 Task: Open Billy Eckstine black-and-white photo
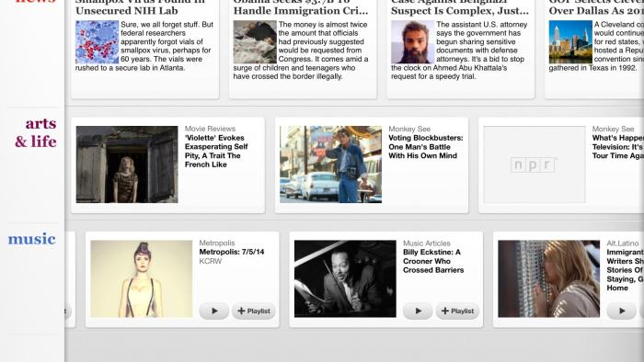pyautogui.click(x=345, y=278)
